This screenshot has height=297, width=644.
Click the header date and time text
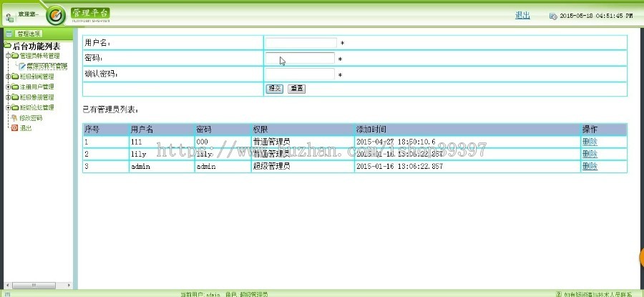coord(596,16)
